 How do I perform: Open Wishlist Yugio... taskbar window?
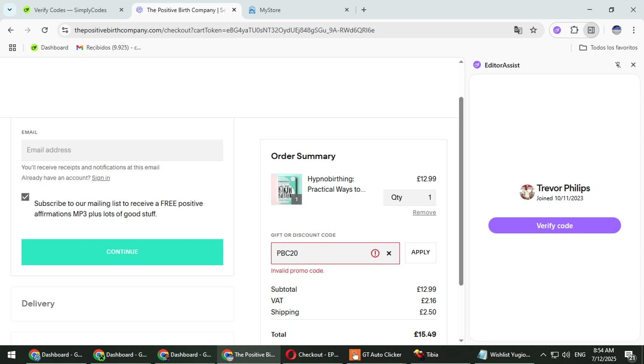pos(504,355)
